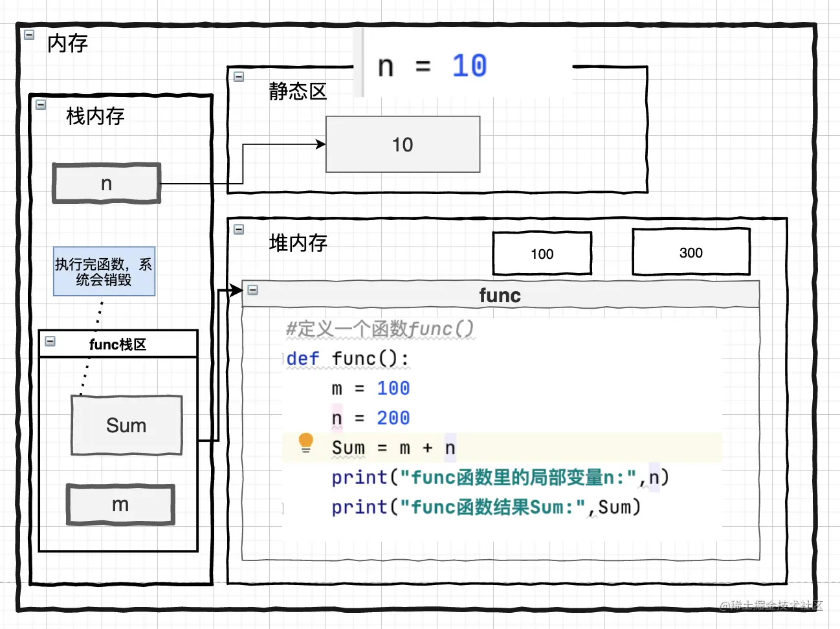Select the heap box labeled 300
840x629 pixels.
click(691, 252)
